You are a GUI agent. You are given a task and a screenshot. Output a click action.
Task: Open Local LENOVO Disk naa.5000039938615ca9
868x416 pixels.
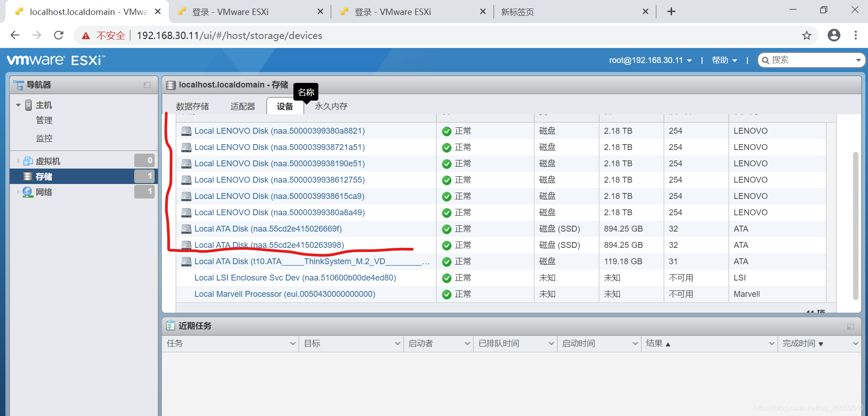coord(279,196)
